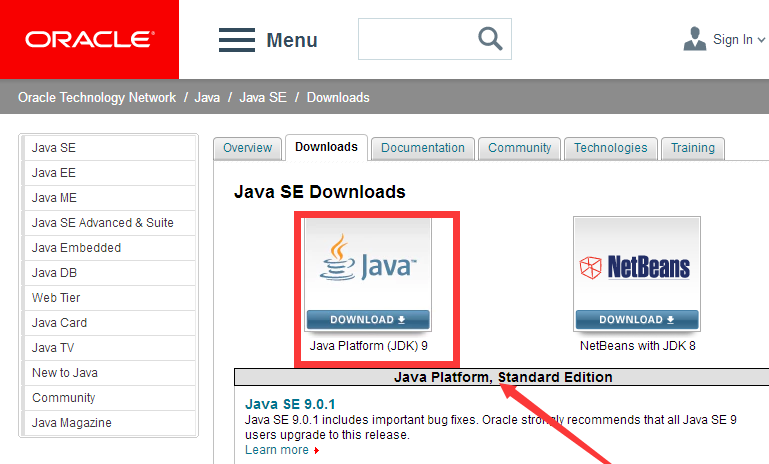The width and height of the screenshot is (769, 464).
Task: Click the Java SE 9.0.1 heading link
Action: coord(290,404)
